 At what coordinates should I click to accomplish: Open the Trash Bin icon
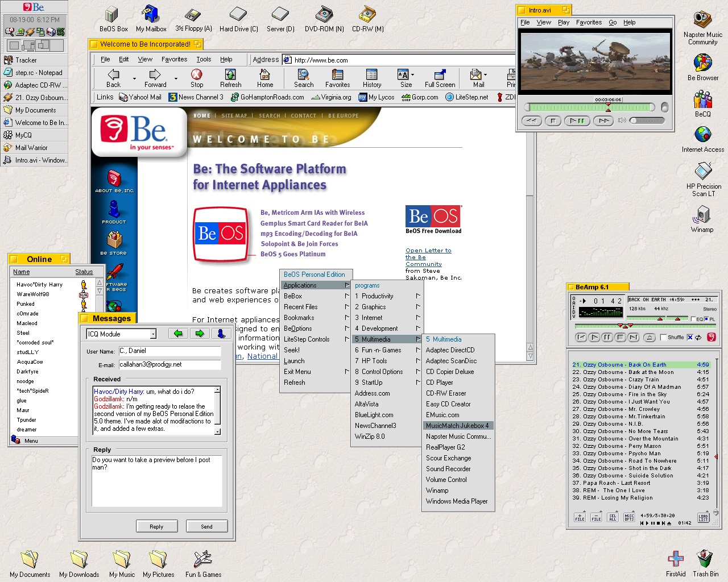tap(705, 564)
